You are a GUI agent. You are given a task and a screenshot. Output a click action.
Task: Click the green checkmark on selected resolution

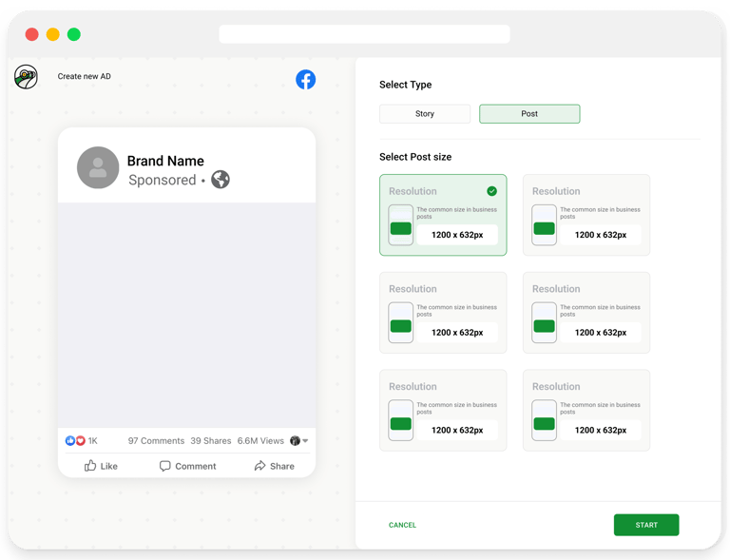click(x=491, y=191)
